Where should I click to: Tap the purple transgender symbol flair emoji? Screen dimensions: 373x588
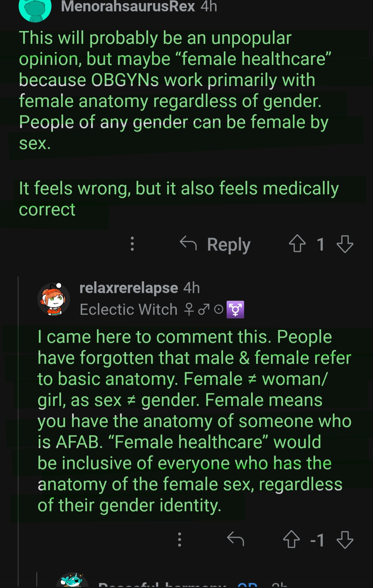235,309
